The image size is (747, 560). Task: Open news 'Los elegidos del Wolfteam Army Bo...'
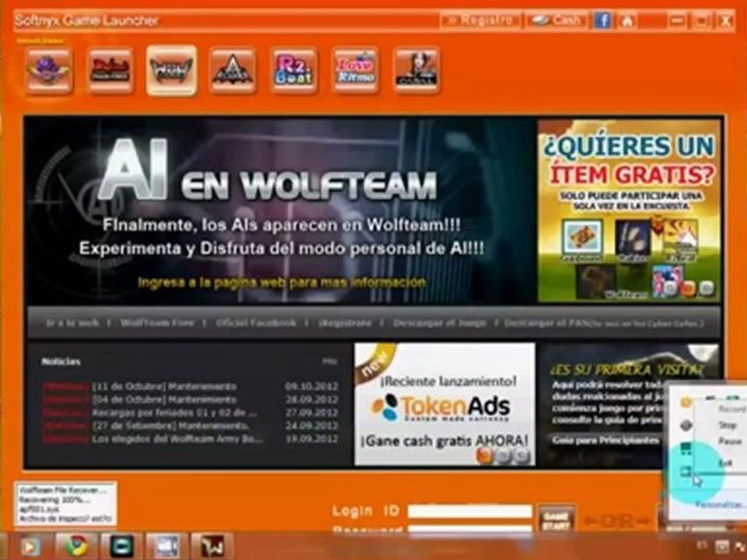(x=177, y=439)
